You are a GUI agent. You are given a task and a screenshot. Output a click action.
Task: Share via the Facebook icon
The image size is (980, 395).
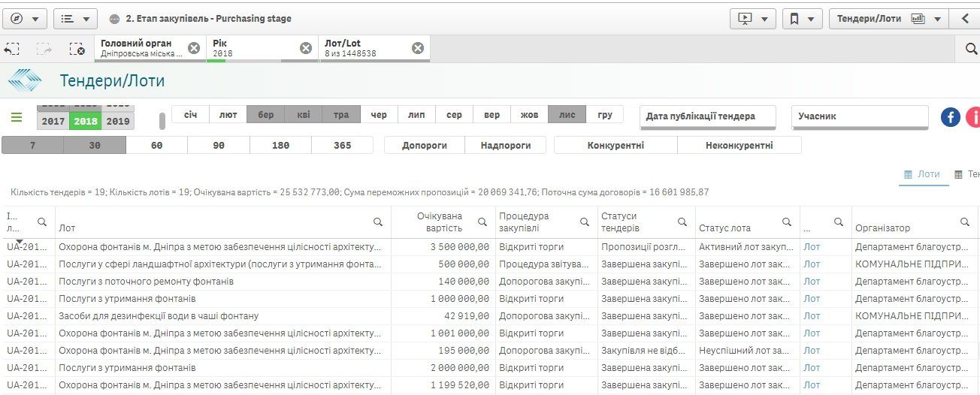pyautogui.click(x=951, y=117)
